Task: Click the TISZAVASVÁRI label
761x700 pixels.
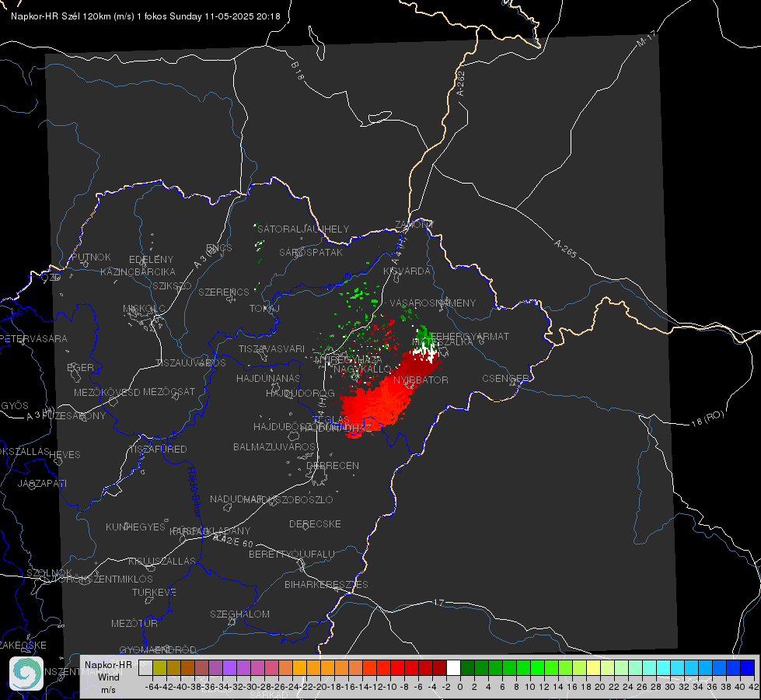Action: click(272, 348)
